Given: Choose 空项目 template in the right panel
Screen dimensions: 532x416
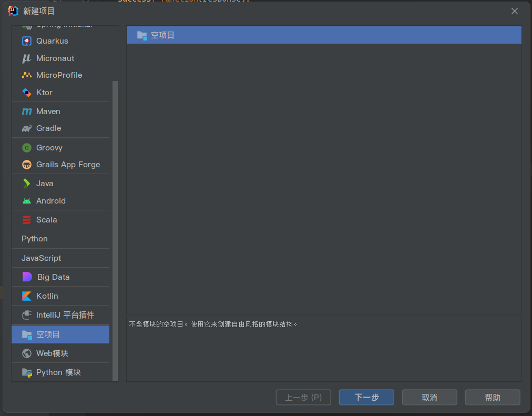Looking at the screenshot, I should click(162, 35).
